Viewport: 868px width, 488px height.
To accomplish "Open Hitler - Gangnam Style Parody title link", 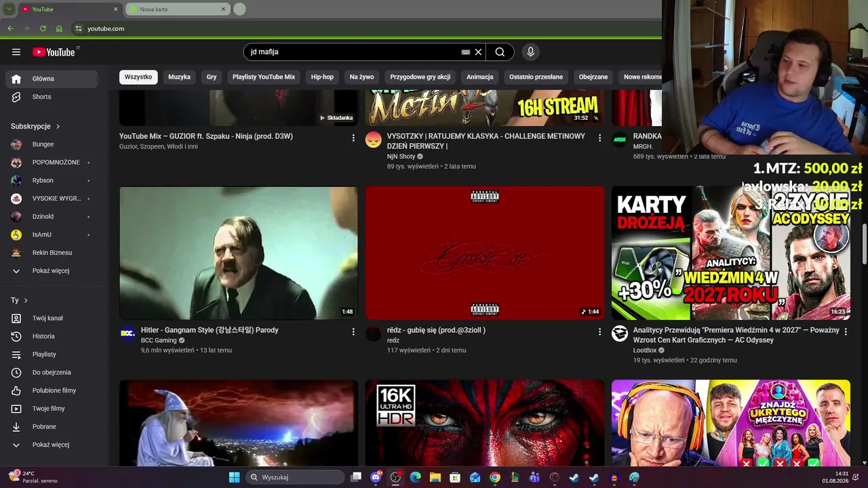I will pos(210,330).
